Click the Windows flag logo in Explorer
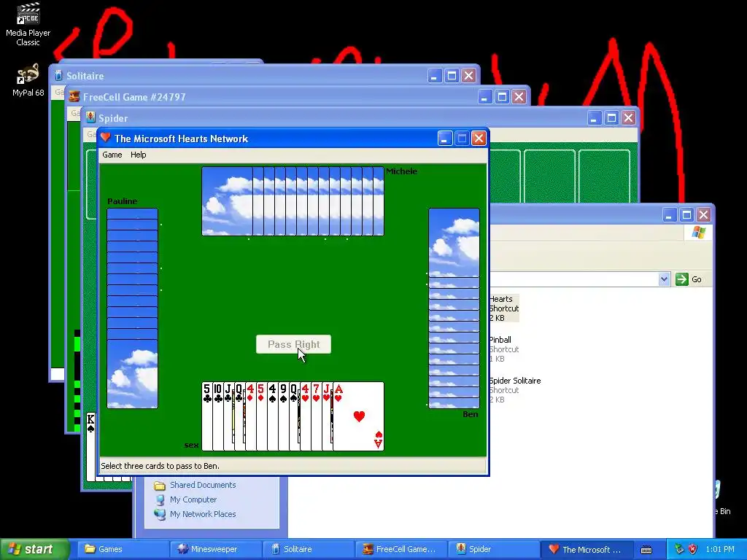Screen dimensions: 747x560 (x=698, y=233)
